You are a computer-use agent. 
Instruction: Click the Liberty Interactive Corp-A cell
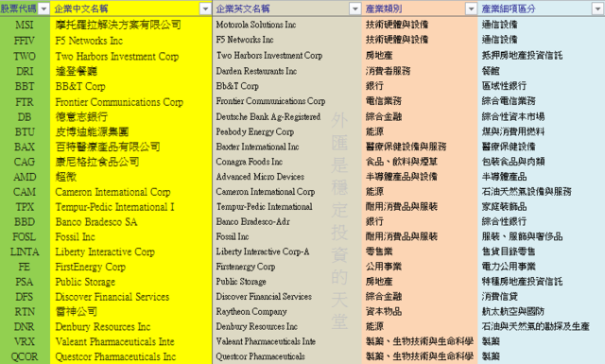point(287,252)
